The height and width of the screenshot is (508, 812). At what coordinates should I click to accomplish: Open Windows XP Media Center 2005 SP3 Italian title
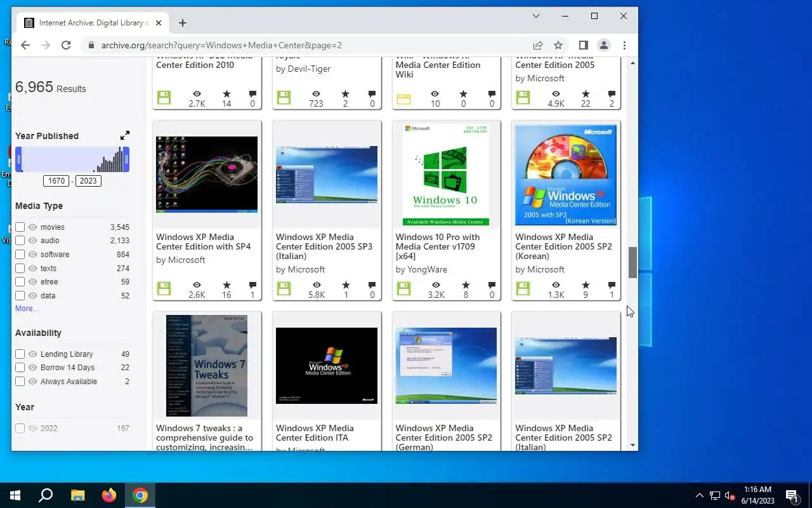[x=324, y=246]
